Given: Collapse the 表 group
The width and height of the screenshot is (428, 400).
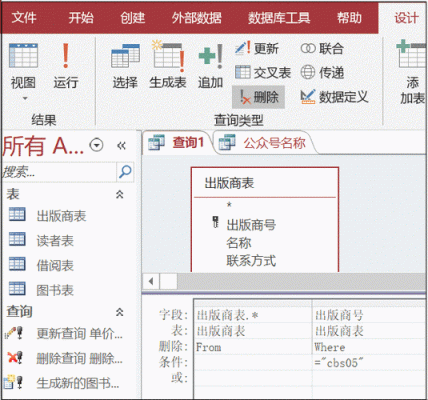Looking at the screenshot, I should pyautogui.click(x=119, y=194).
